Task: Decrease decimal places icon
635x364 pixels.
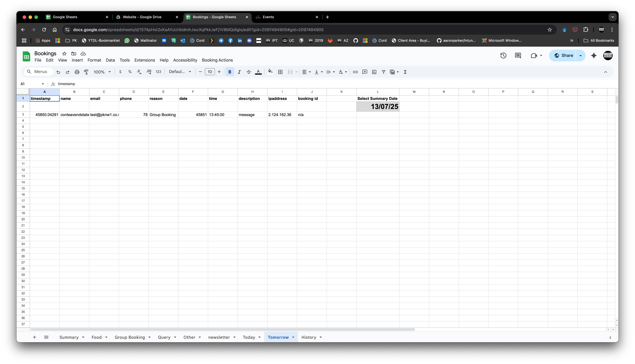Action: point(139,72)
